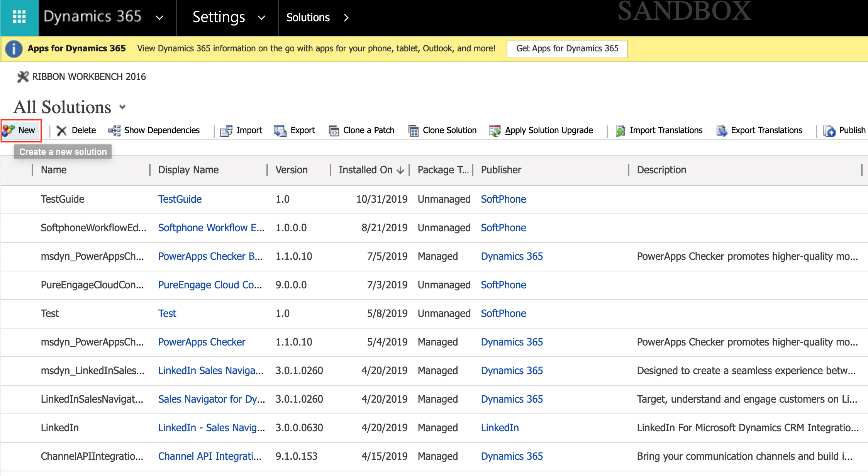Click the Clone a Patch icon
Image resolution: width=868 pixels, height=476 pixels.
pyautogui.click(x=334, y=130)
